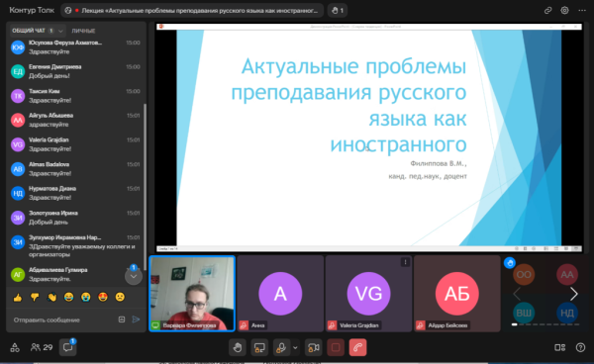Open the breakout rooms icon
The height and width of the screenshot is (364, 594).
15,347
